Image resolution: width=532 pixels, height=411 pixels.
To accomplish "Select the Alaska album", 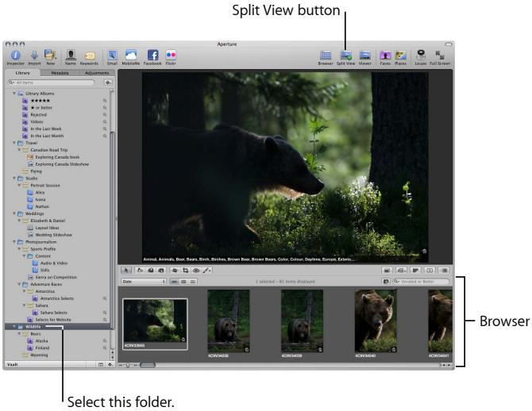I will (41, 341).
